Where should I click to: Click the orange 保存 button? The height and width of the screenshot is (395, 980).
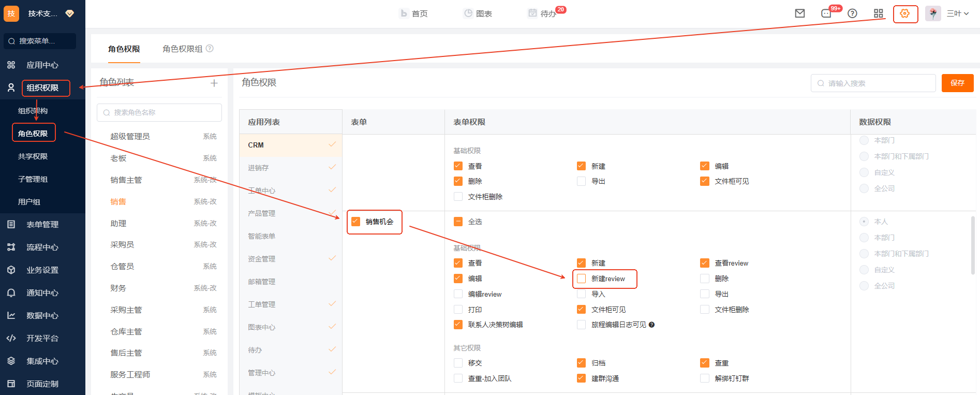[x=958, y=83]
